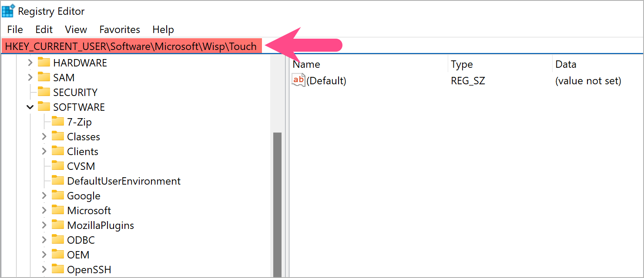The image size is (644, 278).
Task: Click the Registry Editor app icon in title bar
Action: (8, 10)
